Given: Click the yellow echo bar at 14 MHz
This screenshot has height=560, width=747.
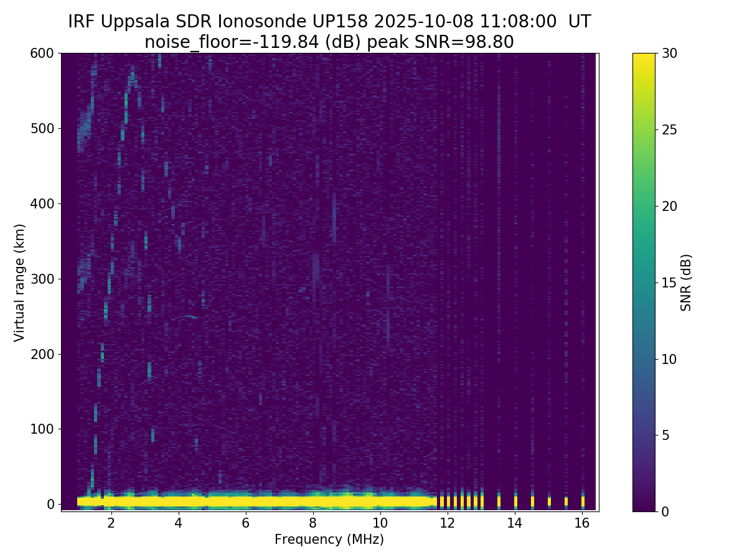Looking at the screenshot, I should [x=515, y=501].
